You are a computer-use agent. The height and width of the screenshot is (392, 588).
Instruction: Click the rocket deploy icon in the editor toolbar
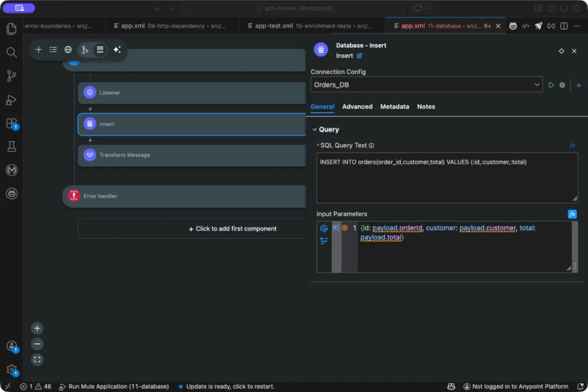click(x=538, y=26)
